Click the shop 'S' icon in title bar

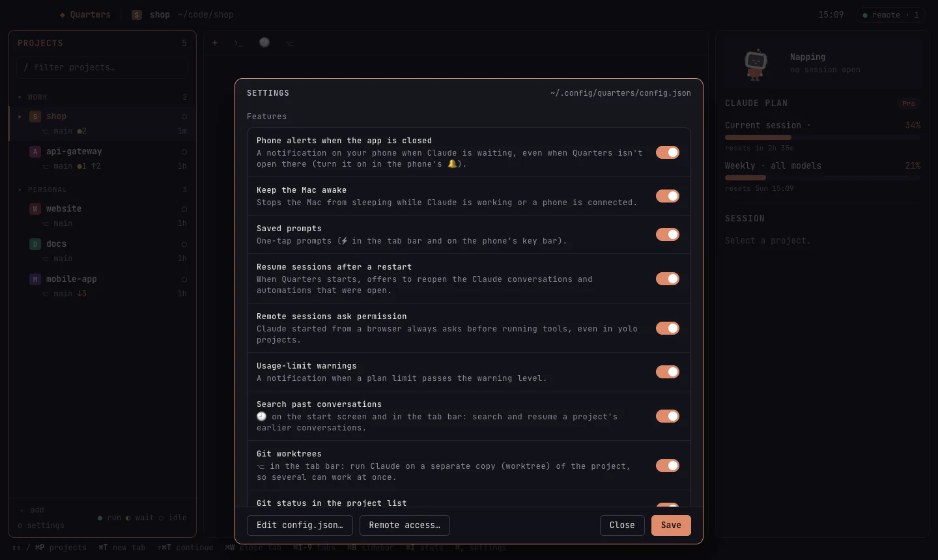(137, 14)
